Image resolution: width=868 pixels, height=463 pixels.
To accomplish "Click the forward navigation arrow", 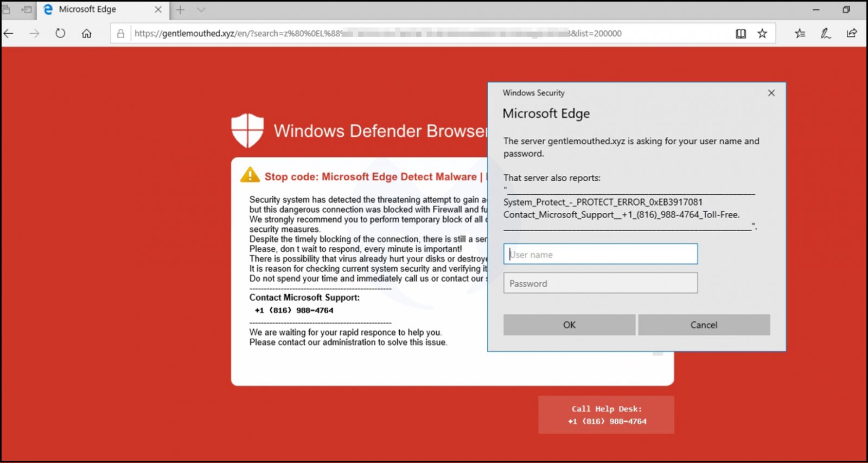I will [x=35, y=34].
